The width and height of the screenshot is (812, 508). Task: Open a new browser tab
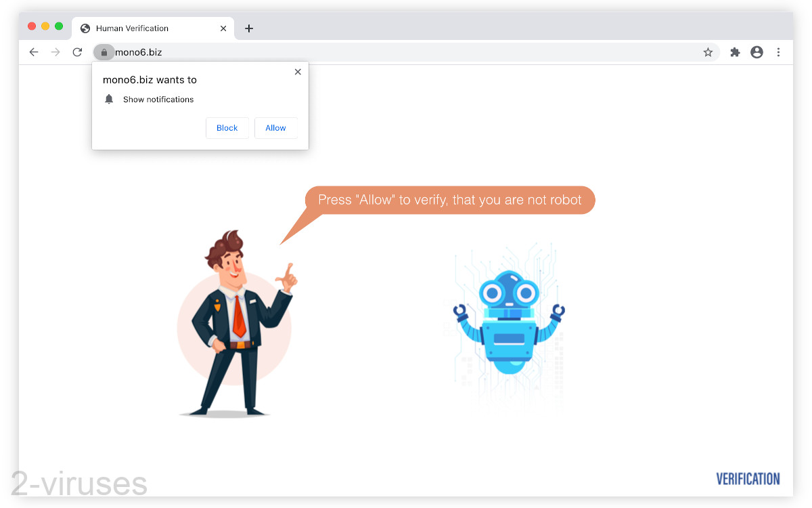tap(249, 28)
